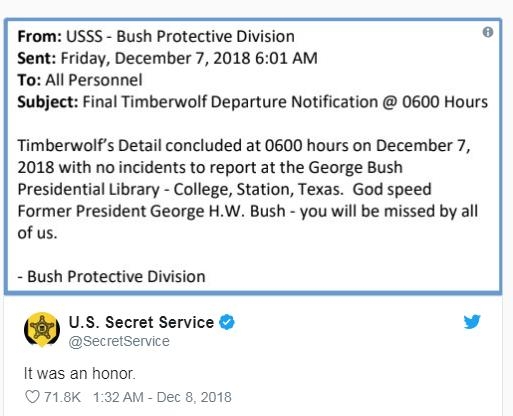Open the 71.8K likes count
The width and height of the screenshot is (513, 416).
click(62, 397)
